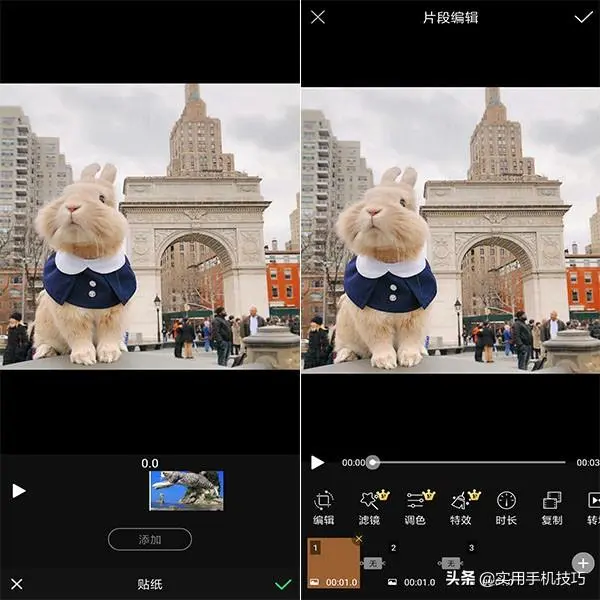Image resolution: width=600 pixels, height=600 pixels.
Task: Open the 特效 effects tool
Action: coord(463,507)
